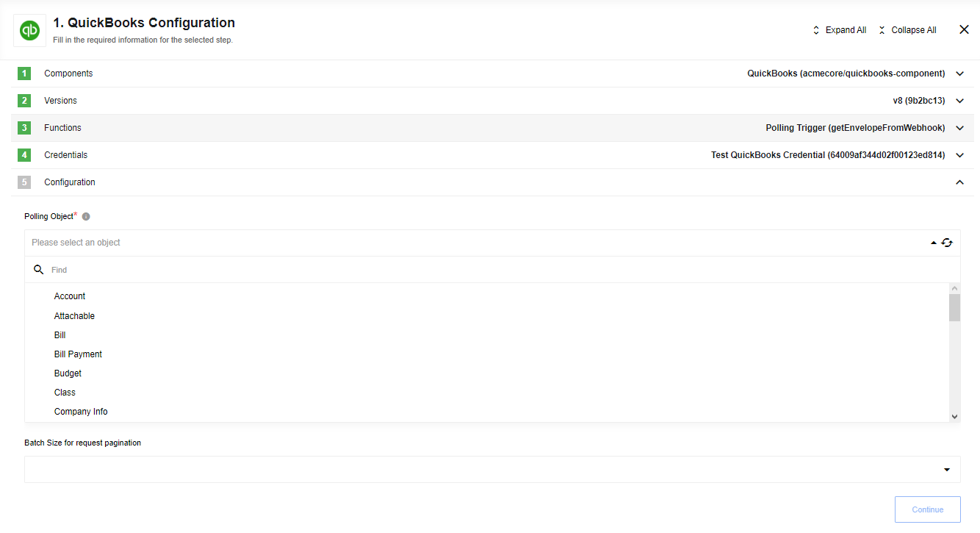Image resolution: width=980 pixels, height=533 pixels.
Task: Click Polling Trigger (getEnvelopeFromWebhook) value
Action: pos(855,128)
